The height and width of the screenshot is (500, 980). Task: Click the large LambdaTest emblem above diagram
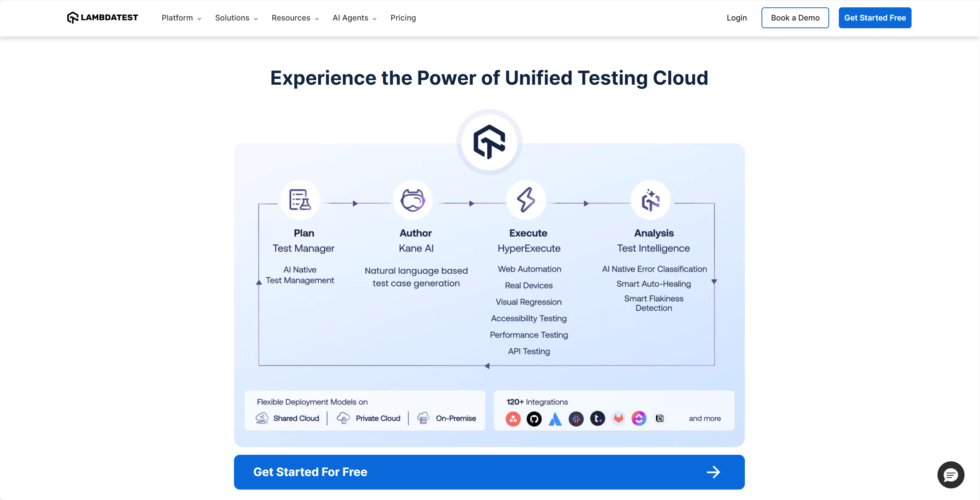click(489, 142)
